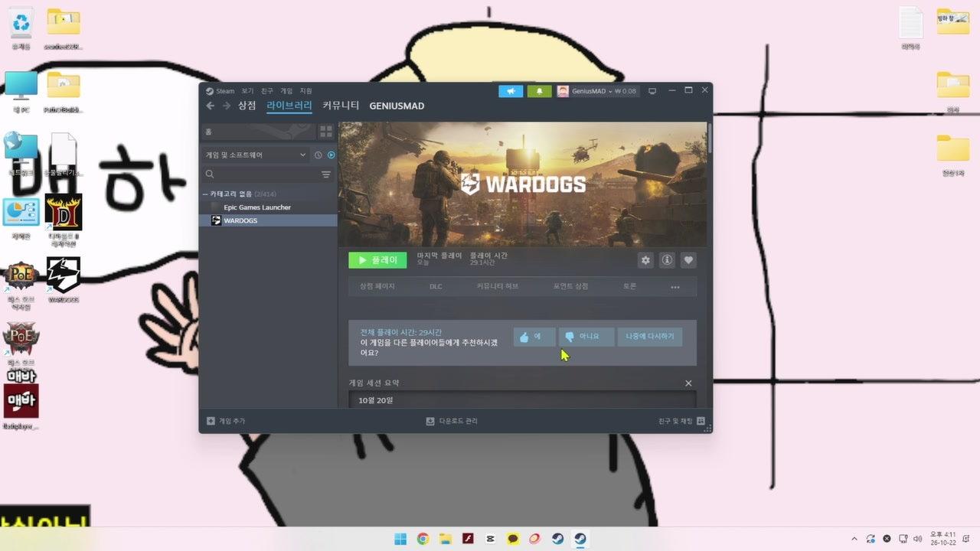The width and height of the screenshot is (980, 551).
Task: Open the 커뮤니티 허브 link
Action: click(x=498, y=287)
